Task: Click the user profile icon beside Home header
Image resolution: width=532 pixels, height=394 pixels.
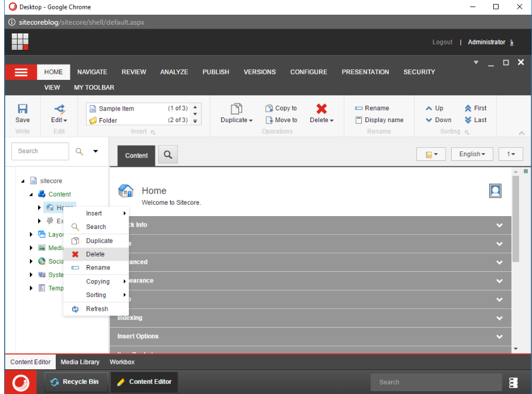Action: [x=496, y=191]
